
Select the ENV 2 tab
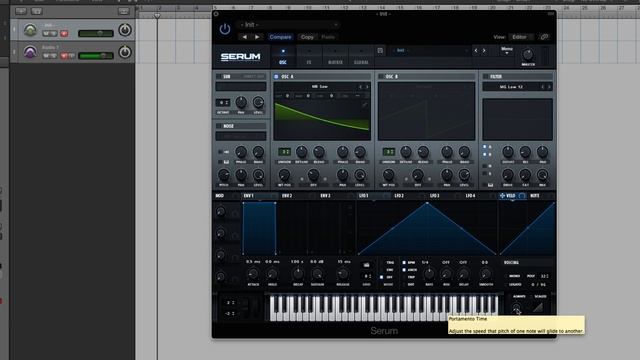pos(287,196)
